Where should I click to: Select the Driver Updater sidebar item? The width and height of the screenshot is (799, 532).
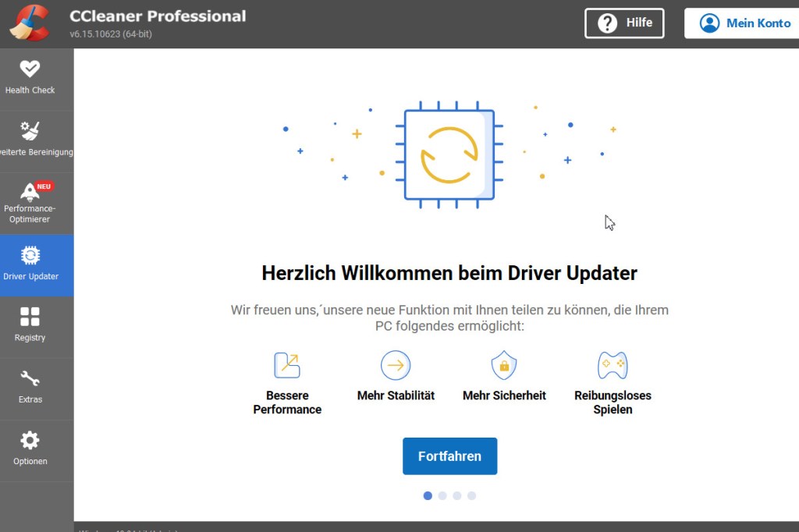37,265
